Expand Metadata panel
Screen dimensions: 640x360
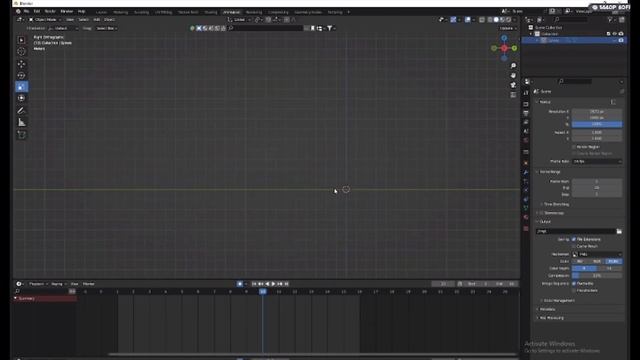[x=547, y=309]
